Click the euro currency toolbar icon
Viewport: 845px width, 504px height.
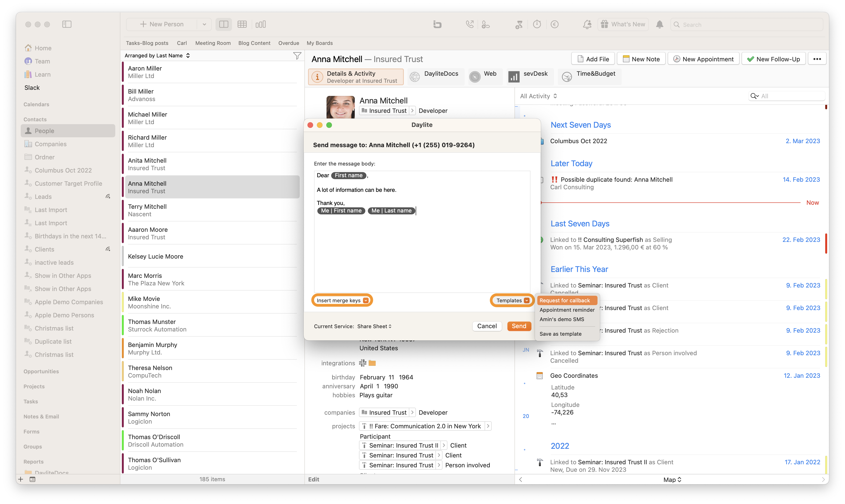click(554, 24)
